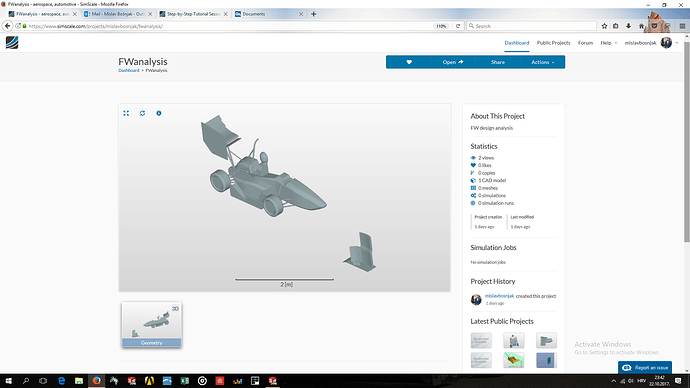Open Firefox downloads arrow icon
Screen dimensions: 690x388
pos(628,26)
